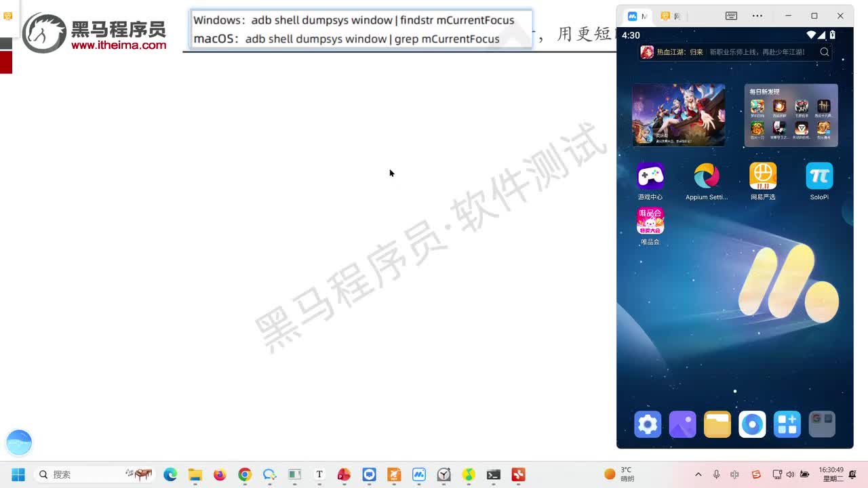Click the Windows adb findstr command text

pyautogui.click(x=354, y=20)
